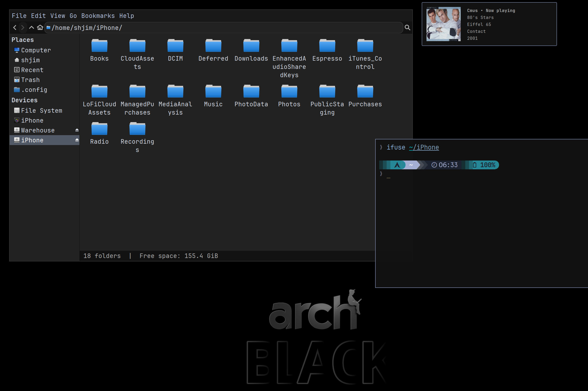This screenshot has width=588, height=391.
Task: Select the Radio folder icon
Action: (99, 128)
